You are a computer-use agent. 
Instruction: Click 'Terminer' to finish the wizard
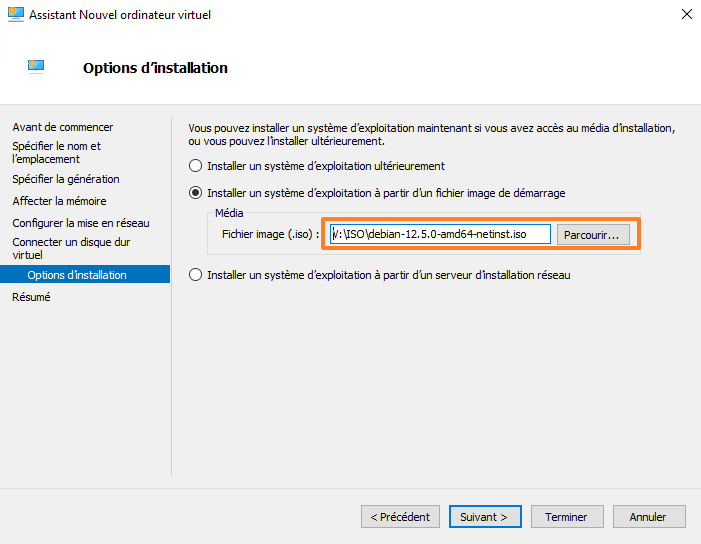(x=566, y=517)
